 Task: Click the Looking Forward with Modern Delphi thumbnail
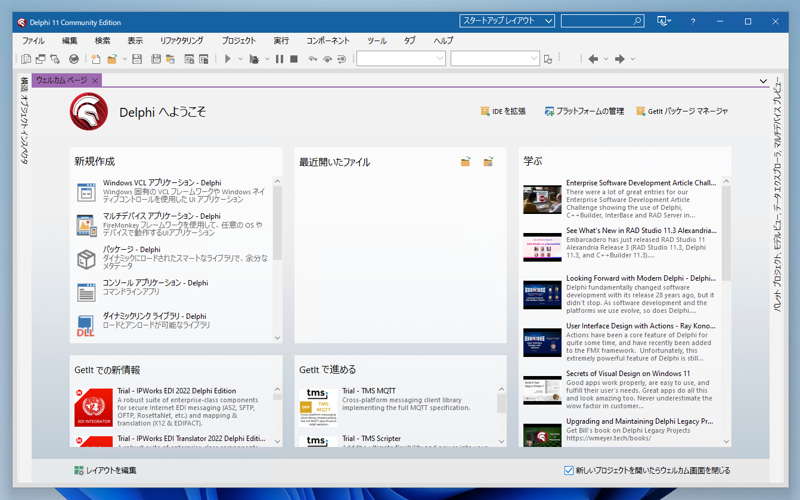click(542, 294)
